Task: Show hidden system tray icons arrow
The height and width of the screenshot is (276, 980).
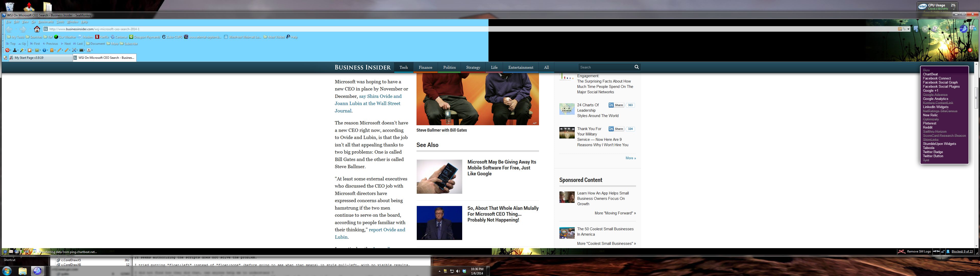Action: (439, 271)
